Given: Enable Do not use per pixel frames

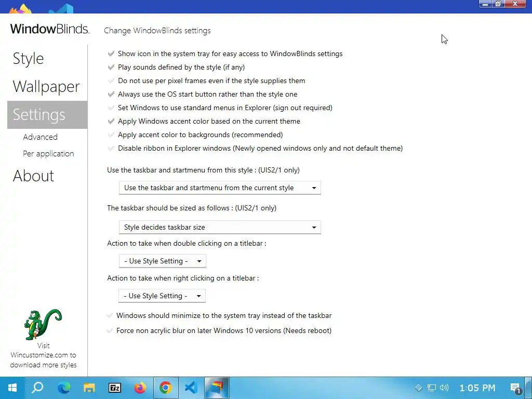Looking at the screenshot, I should point(111,81).
